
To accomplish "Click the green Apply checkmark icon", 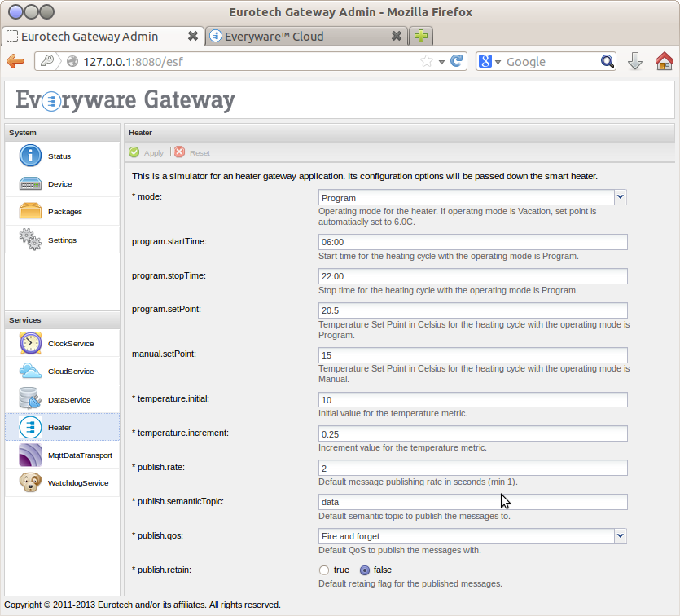I will 134,152.
